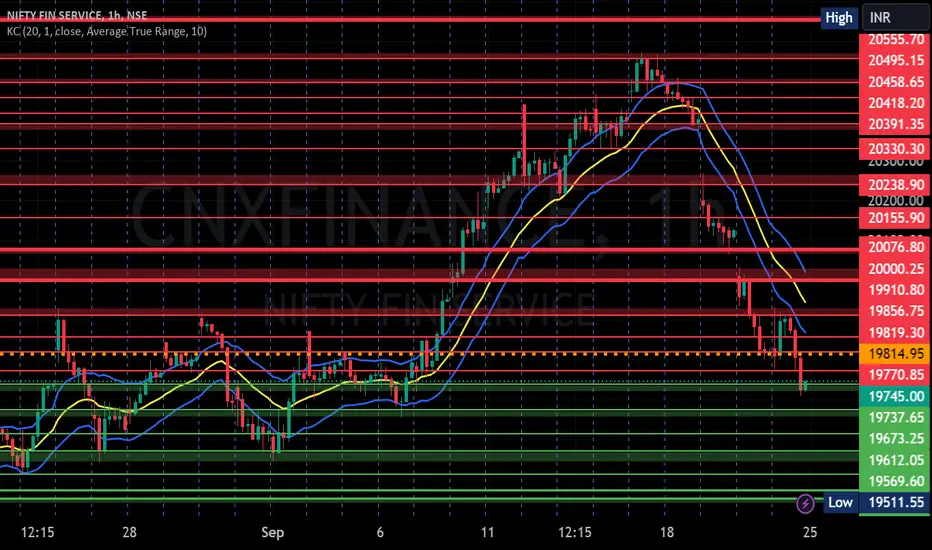Click the 18 date label on time axis
The height and width of the screenshot is (550, 932).
[667, 532]
